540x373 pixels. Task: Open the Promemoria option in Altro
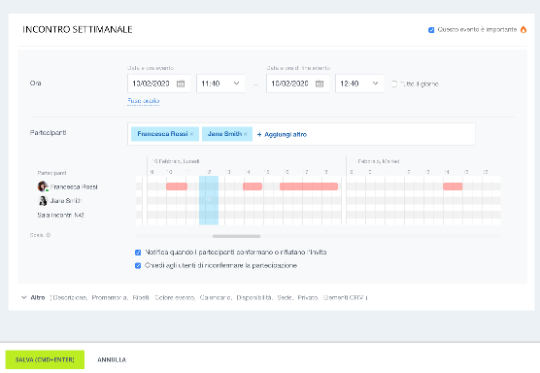(109, 298)
